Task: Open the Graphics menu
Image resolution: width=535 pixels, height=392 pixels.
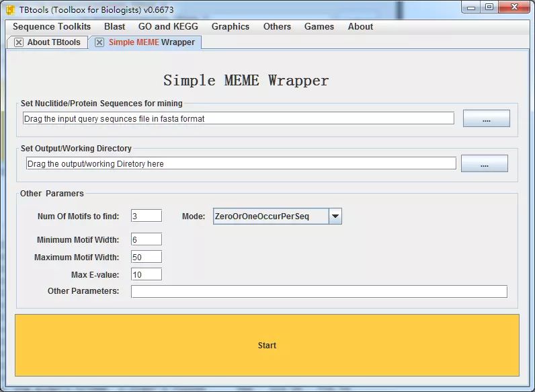Action: (230, 27)
